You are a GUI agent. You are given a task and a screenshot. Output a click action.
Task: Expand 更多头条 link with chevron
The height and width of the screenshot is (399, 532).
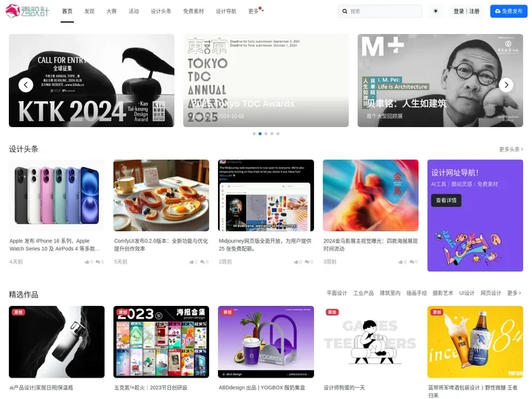click(511, 149)
